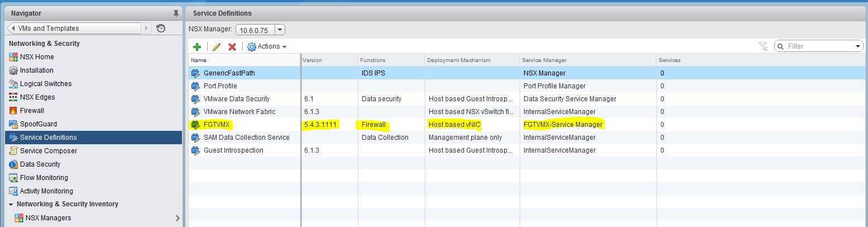Collapse Networking & Security Inventory section
Screen dimensions: 868x227
point(11,205)
